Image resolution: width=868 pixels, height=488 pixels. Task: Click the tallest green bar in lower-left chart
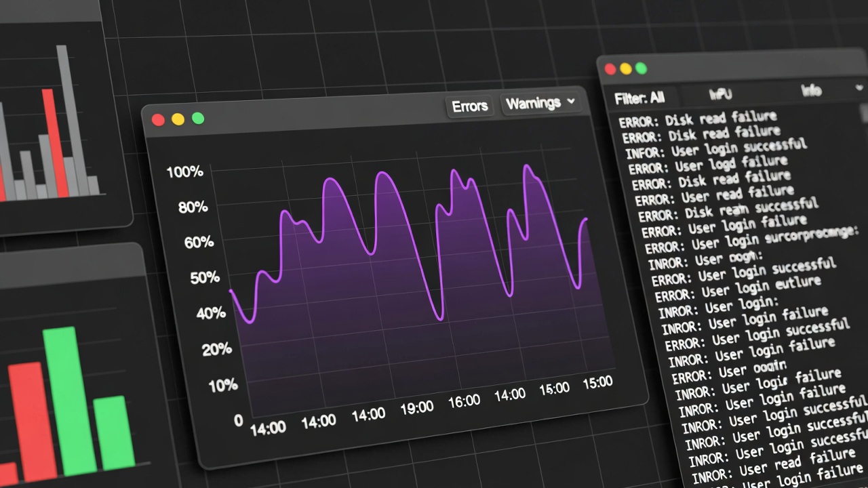pos(69,401)
